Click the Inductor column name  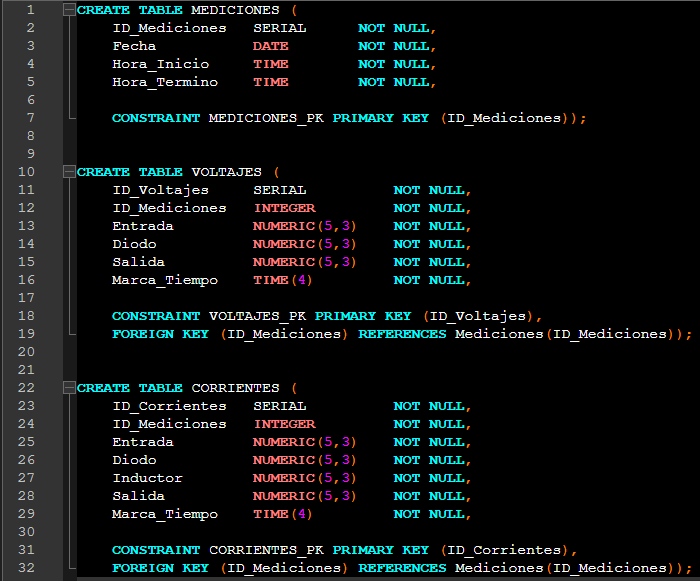[147, 478]
